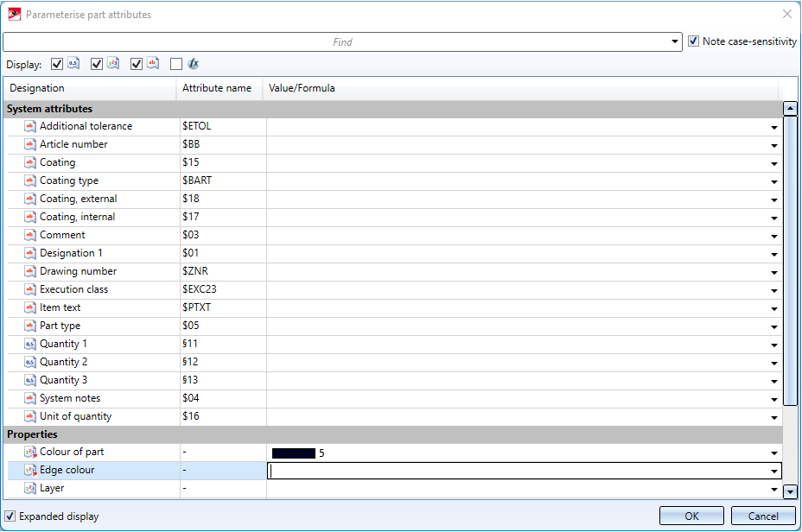The height and width of the screenshot is (532, 802).
Task: Click the Coating, internal row icon
Action: tap(30, 217)
